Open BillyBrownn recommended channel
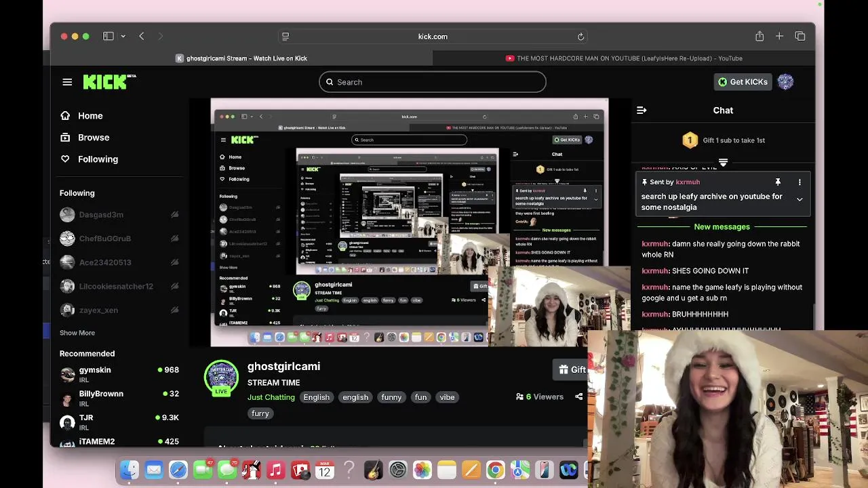868x488 pixels. coord(119,398)
